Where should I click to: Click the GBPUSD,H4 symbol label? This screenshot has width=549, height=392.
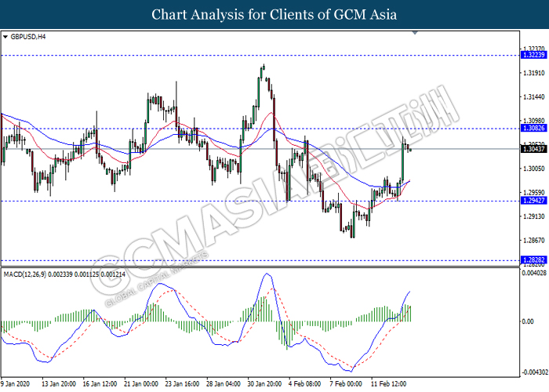(27, 37)
